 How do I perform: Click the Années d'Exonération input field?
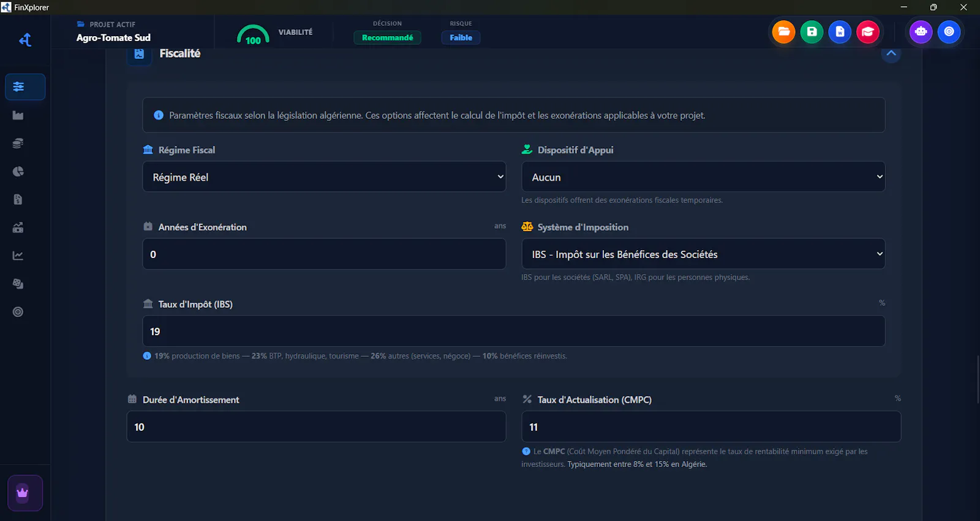pos(324,254)
